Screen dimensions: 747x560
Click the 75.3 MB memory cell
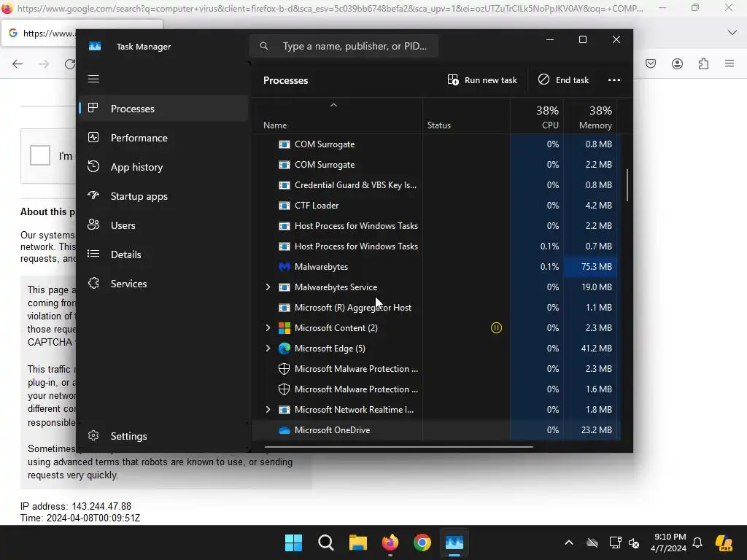pyautogui.click(x=591, y=267)
